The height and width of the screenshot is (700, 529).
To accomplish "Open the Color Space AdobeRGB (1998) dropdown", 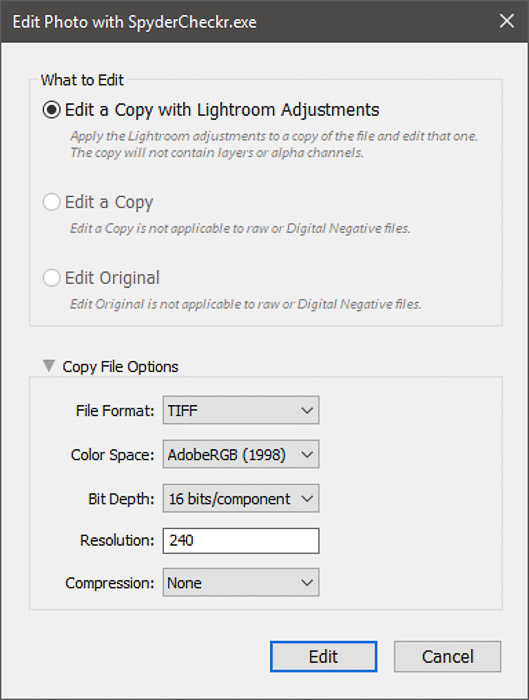I will [241, 454].
